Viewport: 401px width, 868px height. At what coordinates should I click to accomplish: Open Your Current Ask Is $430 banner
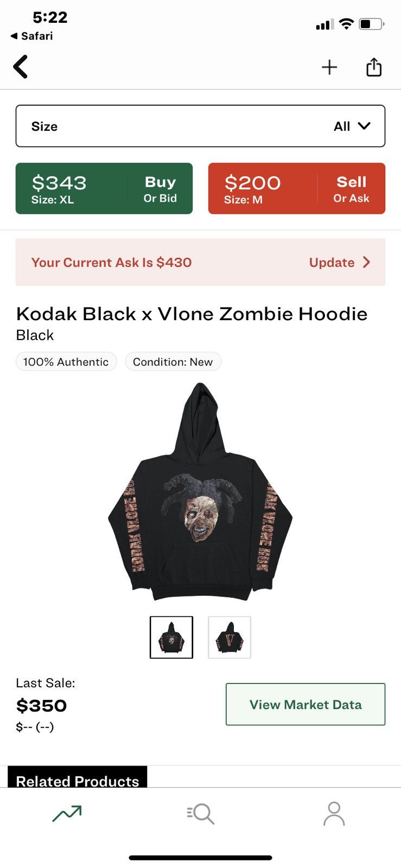tap(200, 262)
